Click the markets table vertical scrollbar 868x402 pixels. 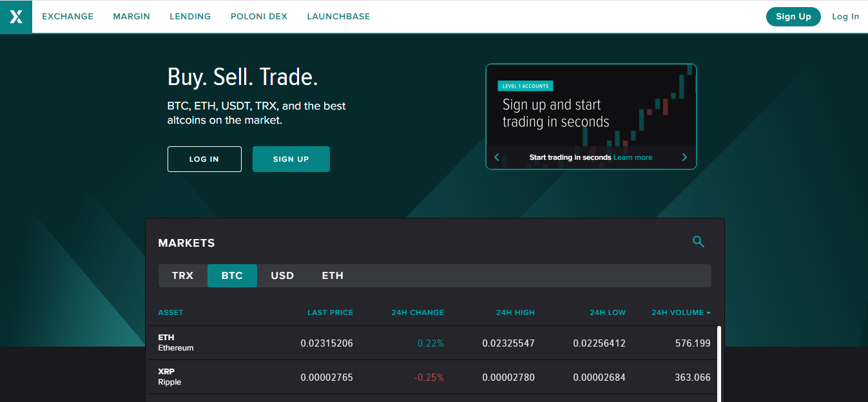click(719, 364)
